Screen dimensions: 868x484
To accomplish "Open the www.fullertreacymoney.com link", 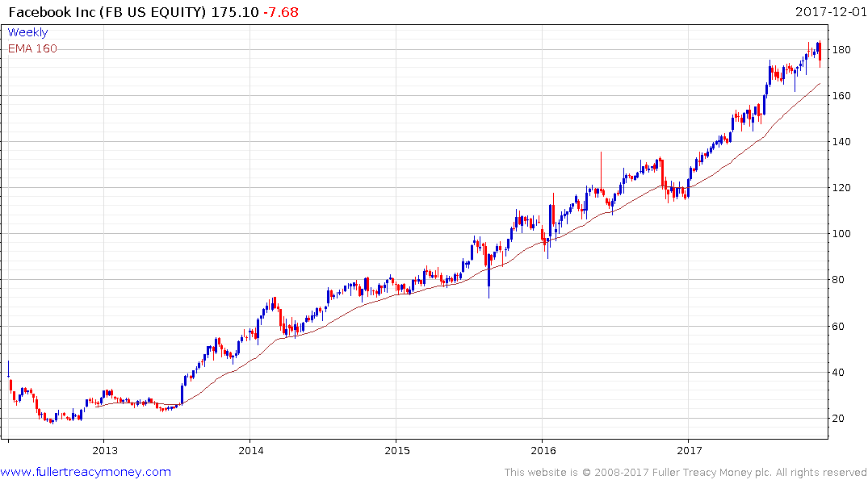I will pyautogui.click(x=86, y=472).
